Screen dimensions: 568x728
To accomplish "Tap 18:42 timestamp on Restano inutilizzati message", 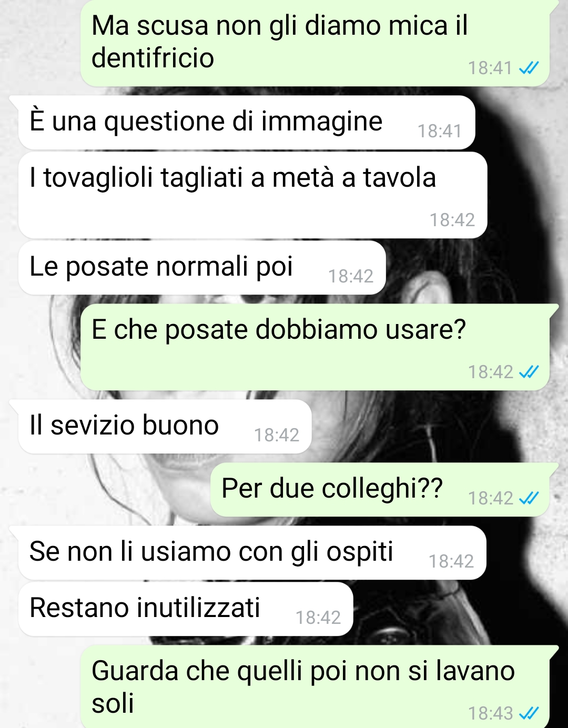I will [318, 618].
